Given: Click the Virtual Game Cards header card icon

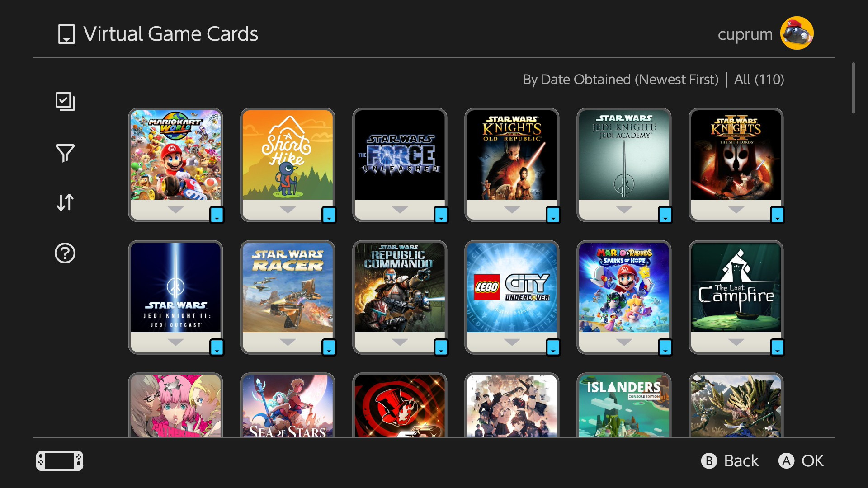Looking at the screenshot, I should tap(66, 34).
